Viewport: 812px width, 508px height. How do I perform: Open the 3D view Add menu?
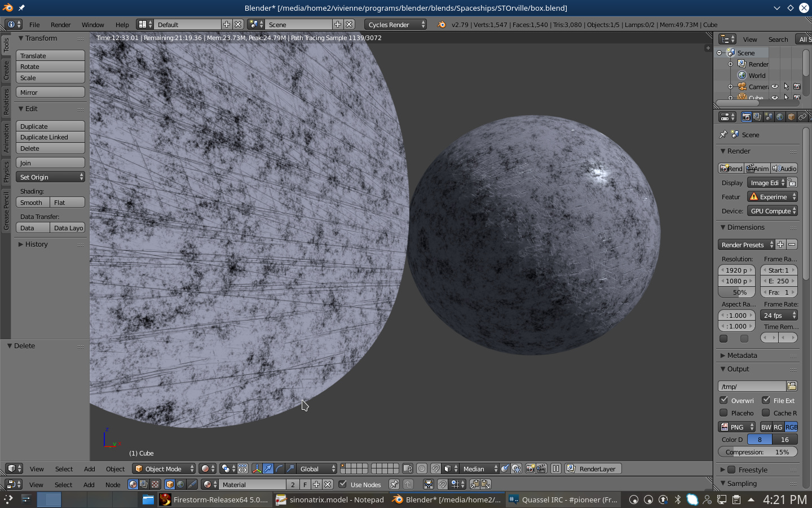click(x=89, y=468)
